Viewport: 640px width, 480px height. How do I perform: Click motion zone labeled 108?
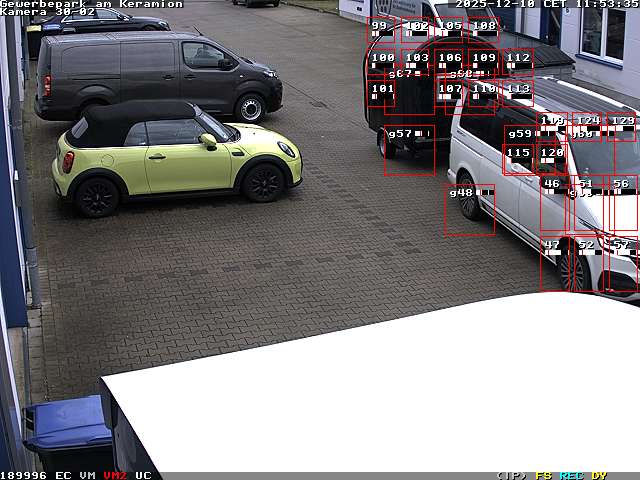(x=483, y=30)
